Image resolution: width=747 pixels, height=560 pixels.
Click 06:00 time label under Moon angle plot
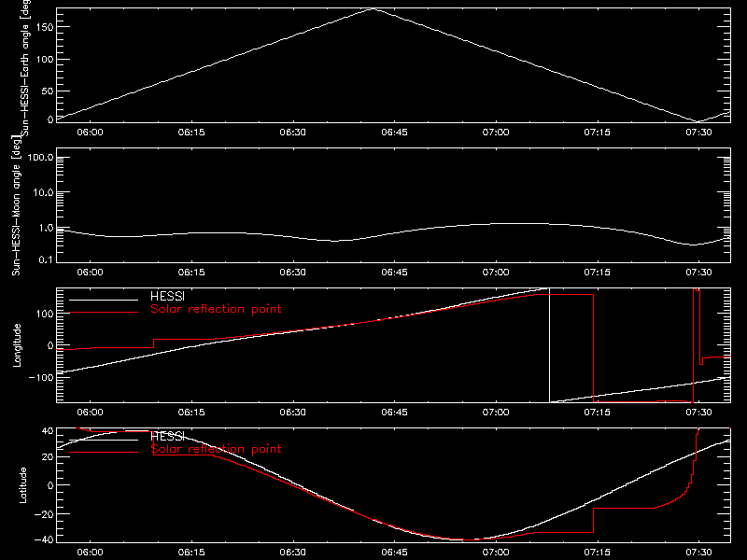[x=90, y=273]
